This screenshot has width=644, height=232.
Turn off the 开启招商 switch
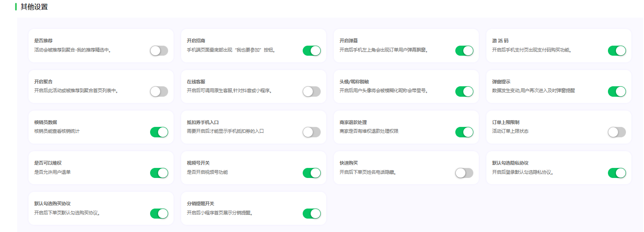tap(312, 51)
